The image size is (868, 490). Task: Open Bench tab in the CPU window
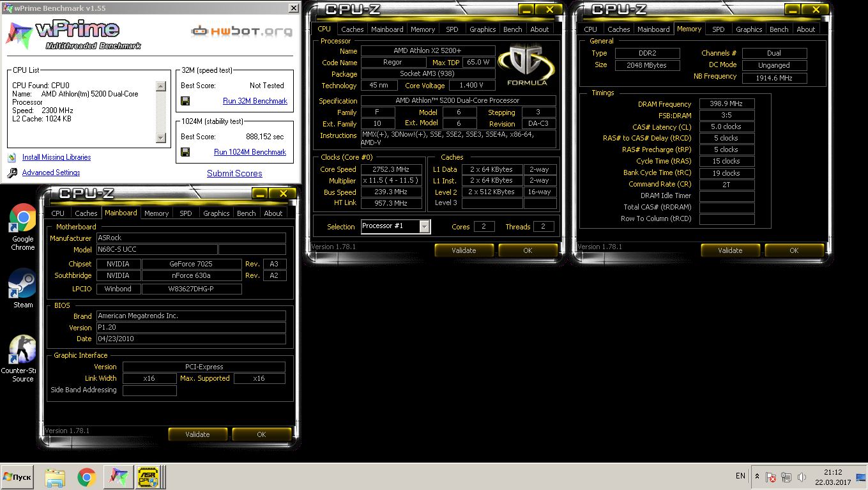(x=513, y=29)
